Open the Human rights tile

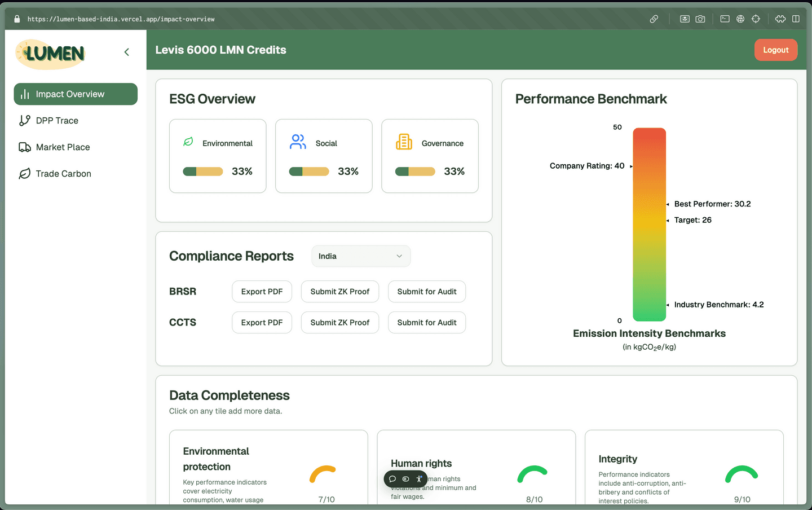[476, 468]
